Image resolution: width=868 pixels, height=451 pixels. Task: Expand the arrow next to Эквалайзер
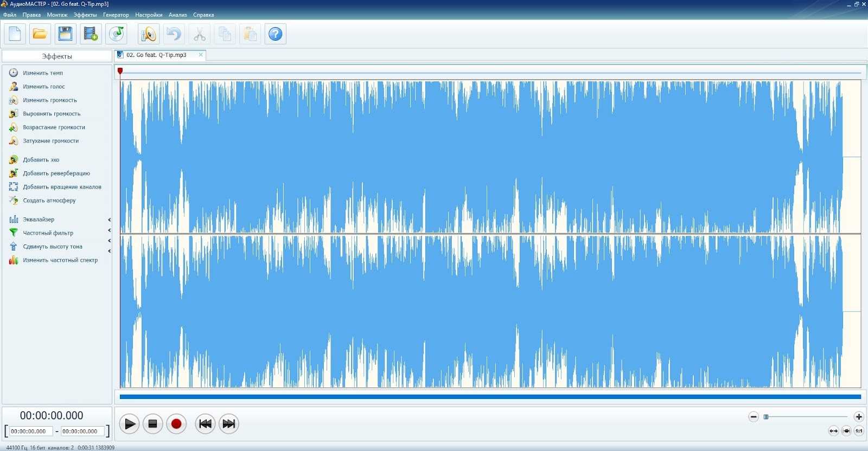109,220
